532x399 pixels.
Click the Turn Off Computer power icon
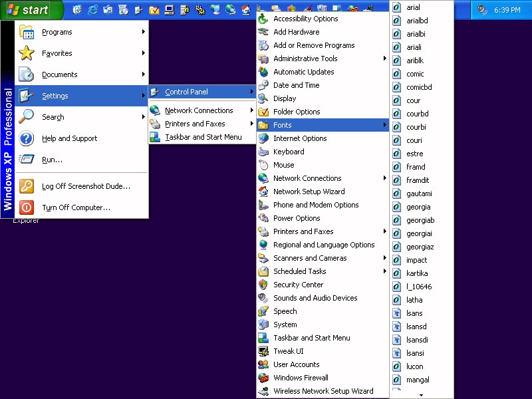click(27, 207)
